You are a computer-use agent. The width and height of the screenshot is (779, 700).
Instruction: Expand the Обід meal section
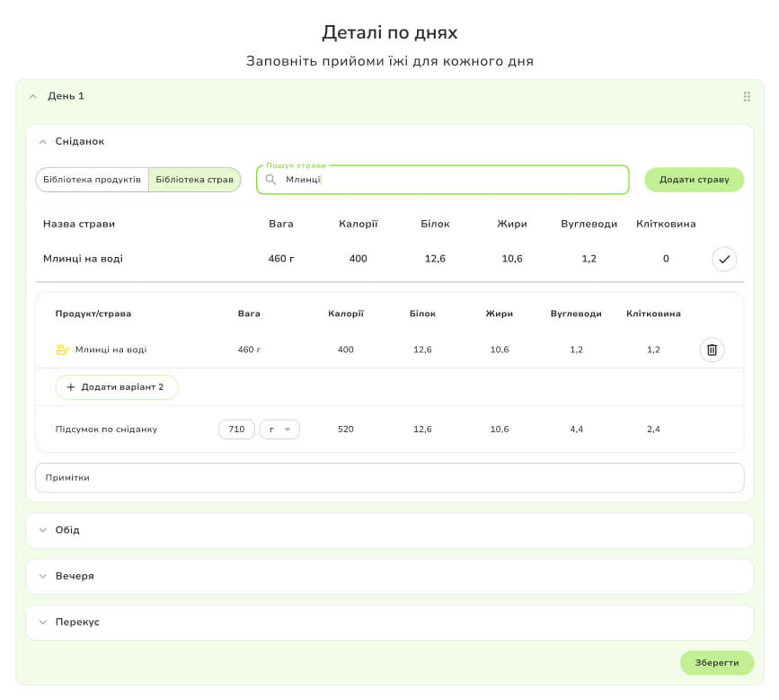[42, 530]
